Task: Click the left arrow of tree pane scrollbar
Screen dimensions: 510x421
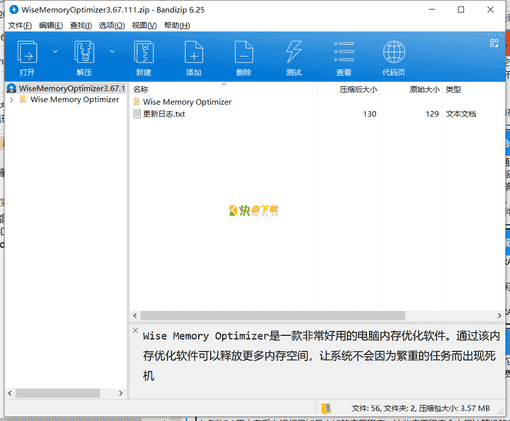Action: [x=10, y=393]
